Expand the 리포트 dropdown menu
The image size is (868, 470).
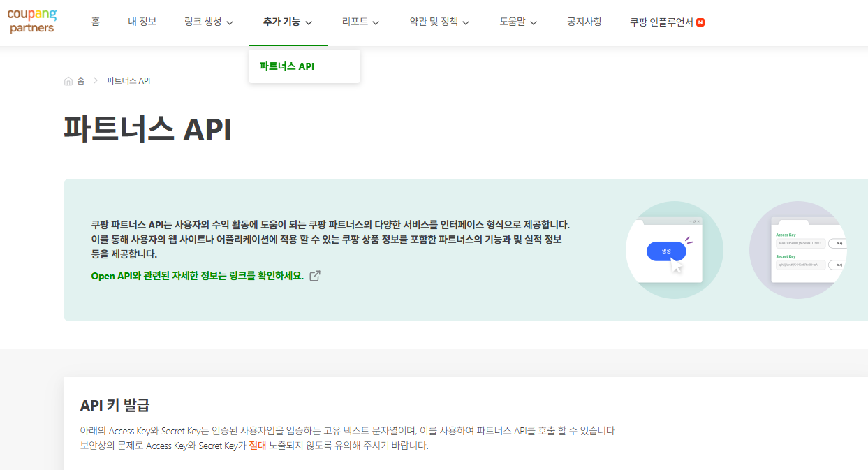coord(361,22)
